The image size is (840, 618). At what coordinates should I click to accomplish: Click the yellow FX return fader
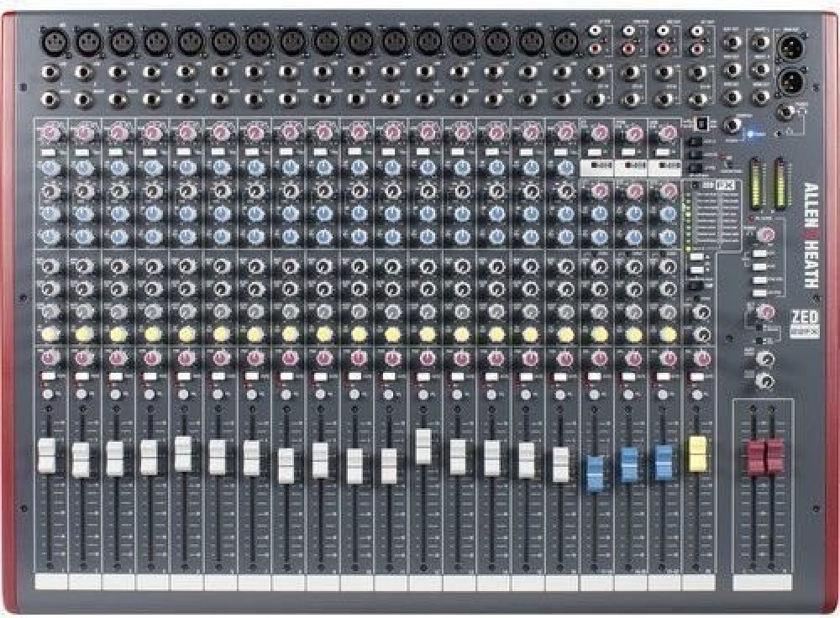tap(696, 451)
